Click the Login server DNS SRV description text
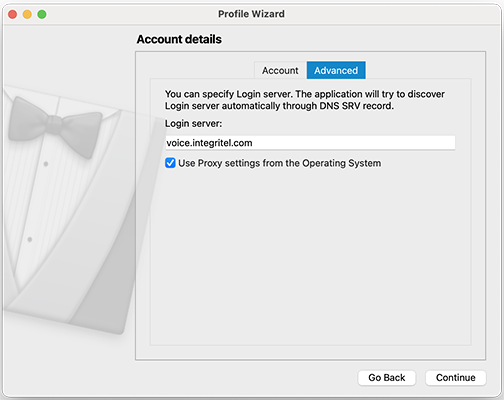Image resolution: width=504 pixels, height=400 pixels. pos(305,100)
